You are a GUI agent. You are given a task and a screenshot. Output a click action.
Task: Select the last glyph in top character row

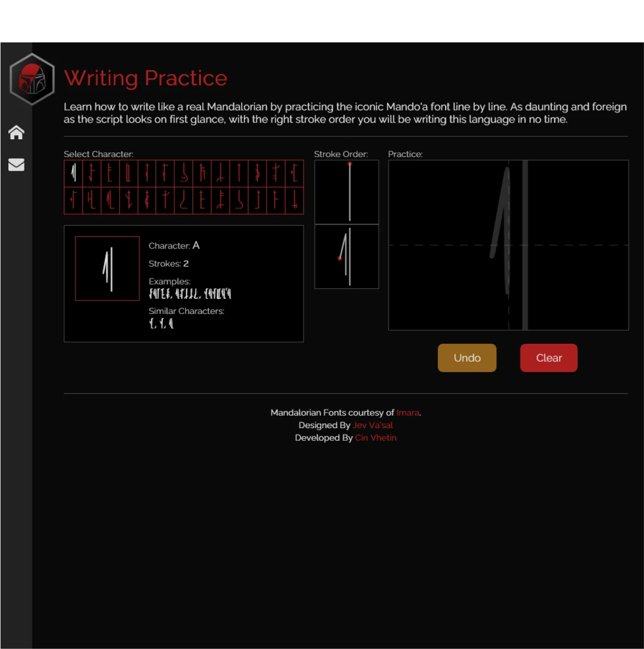pyautogui.click(x=294, y=173)
